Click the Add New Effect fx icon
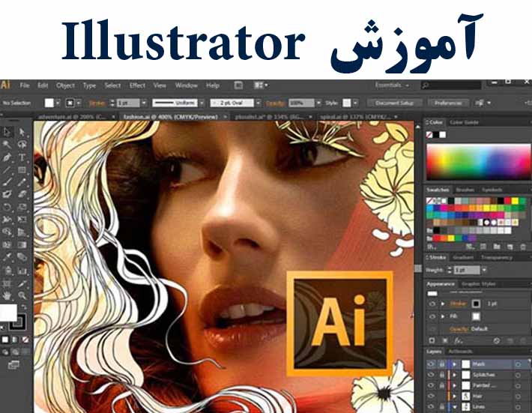 pos(458,340)
